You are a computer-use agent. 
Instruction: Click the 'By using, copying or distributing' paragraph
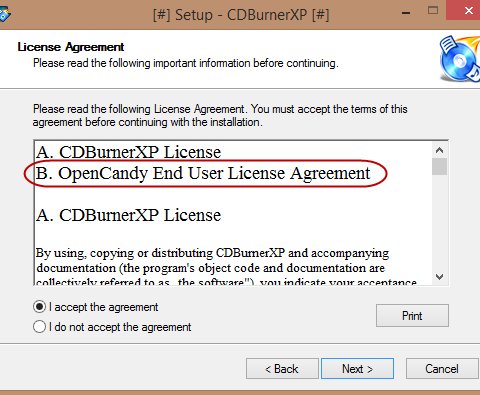[x=226, y=269]
